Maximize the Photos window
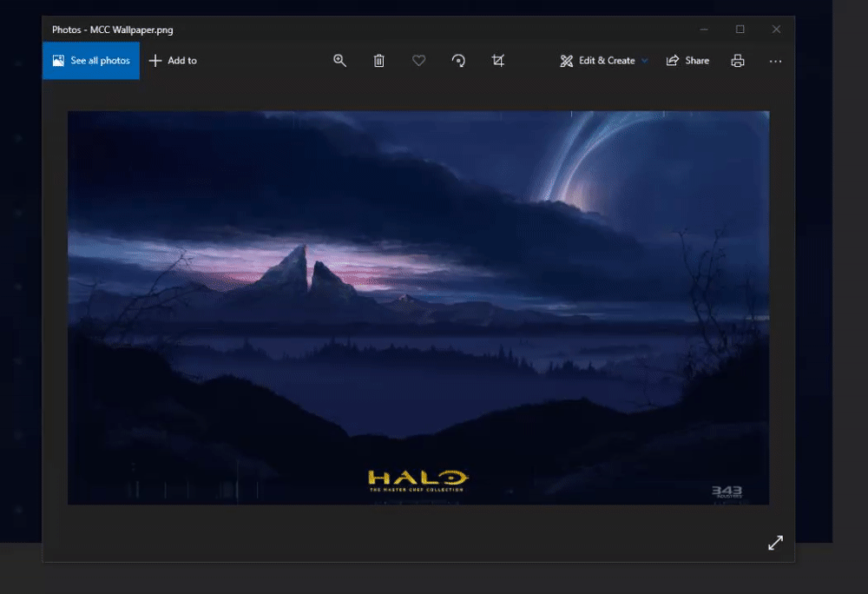 pos(740,30)
